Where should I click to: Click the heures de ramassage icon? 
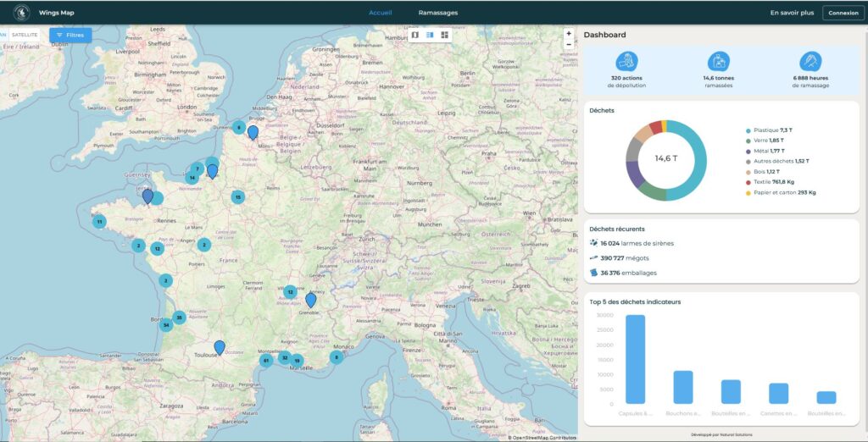click(810, 61)
